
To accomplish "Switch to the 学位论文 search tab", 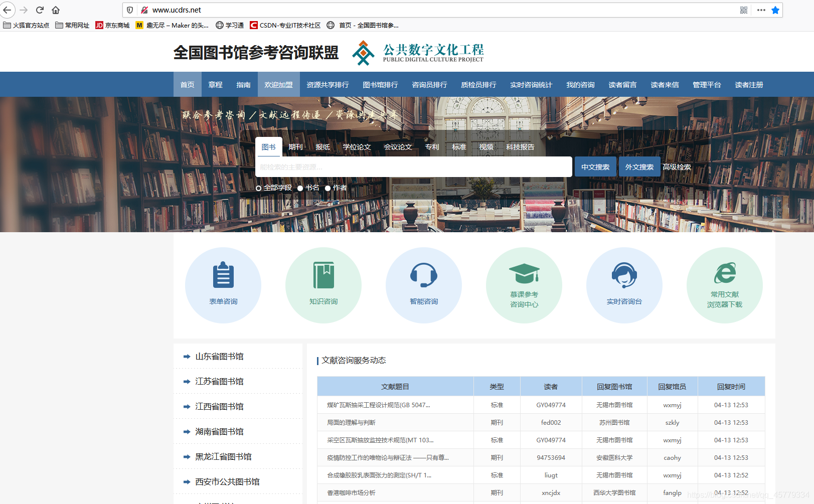I will point(357,147).
